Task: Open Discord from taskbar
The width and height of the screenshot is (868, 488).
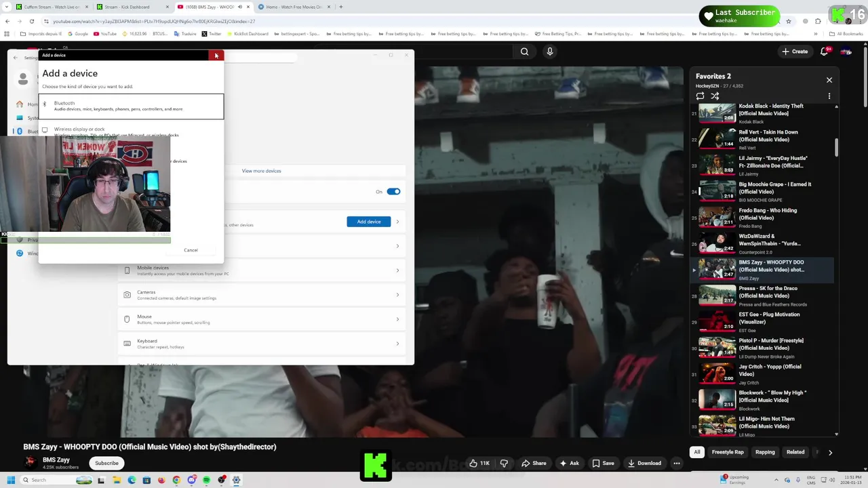Action: [191, 480]
